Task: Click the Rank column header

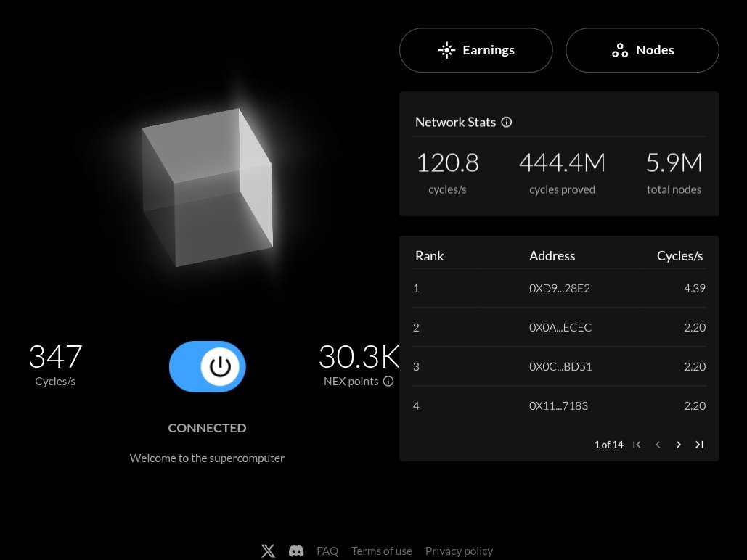Action: pyautogui.click(x=429, y=256)
